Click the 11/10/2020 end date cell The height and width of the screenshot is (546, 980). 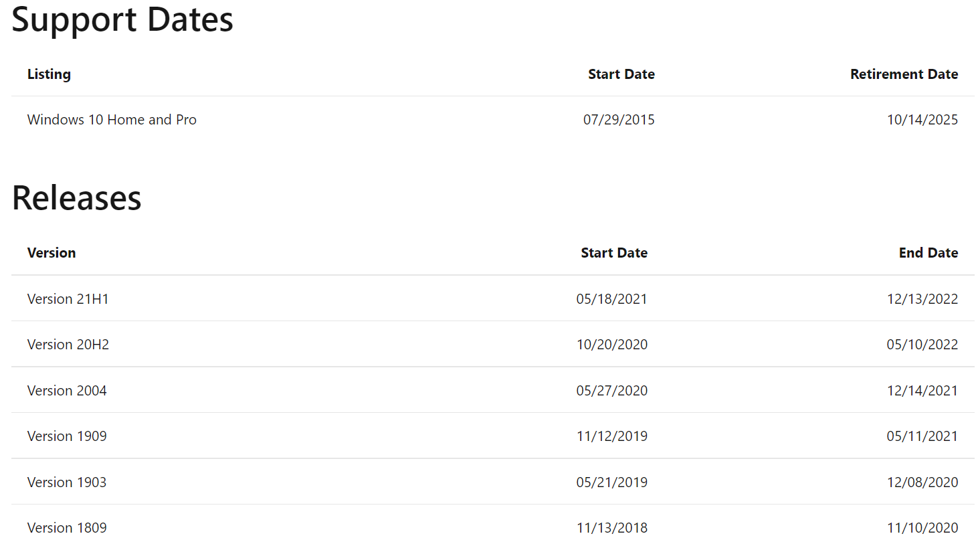coord(922,528)
